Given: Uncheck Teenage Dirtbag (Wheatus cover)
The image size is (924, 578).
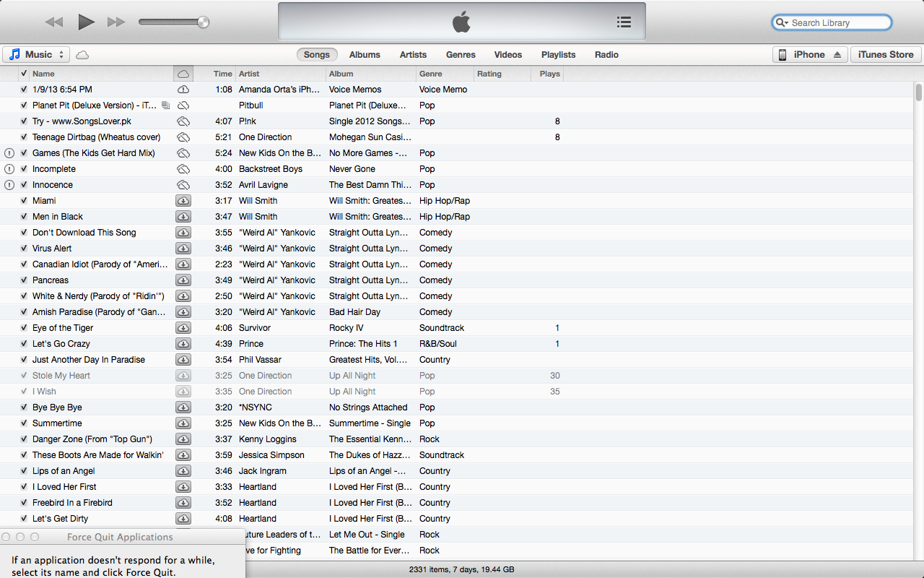Looking at the screenshot, I should 24,137.
